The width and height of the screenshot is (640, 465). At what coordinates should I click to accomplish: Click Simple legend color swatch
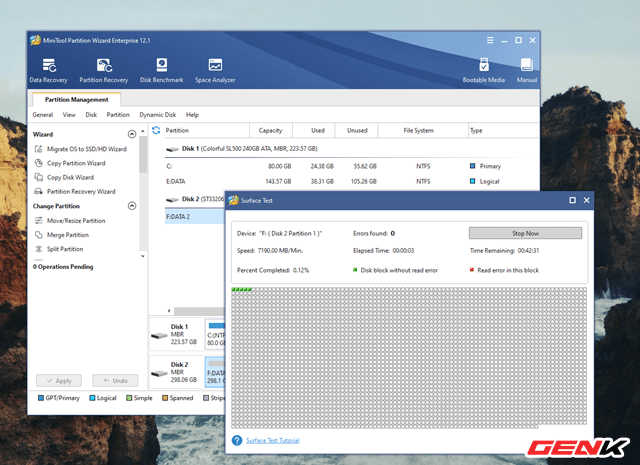[x=129, y=398]
